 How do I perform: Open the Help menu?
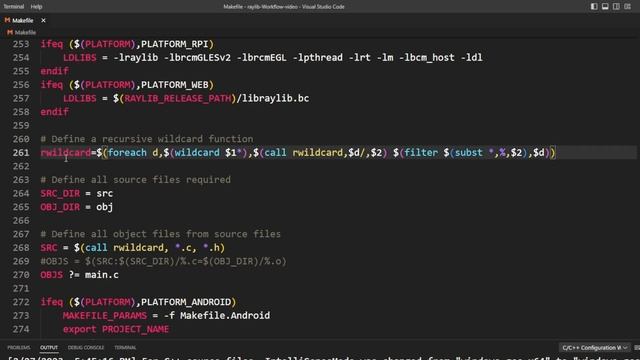coord(36,7)
